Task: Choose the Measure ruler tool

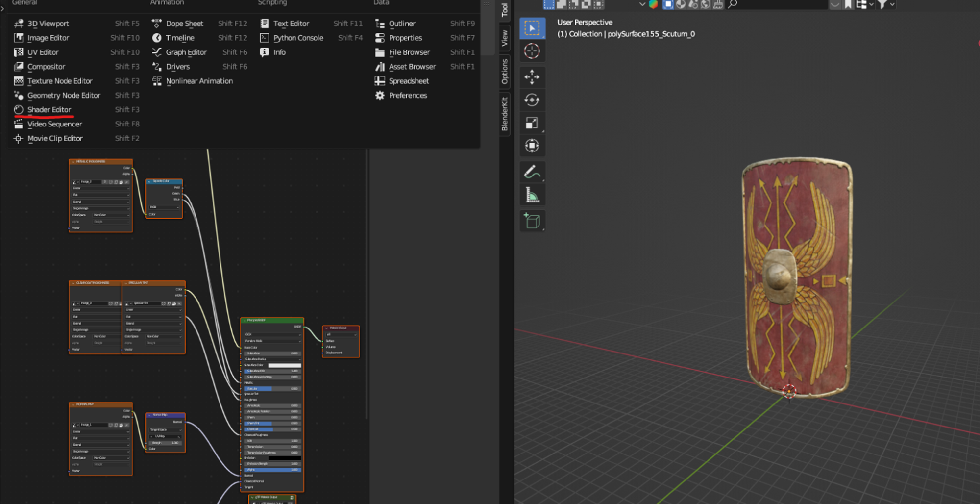Action: 532,195
